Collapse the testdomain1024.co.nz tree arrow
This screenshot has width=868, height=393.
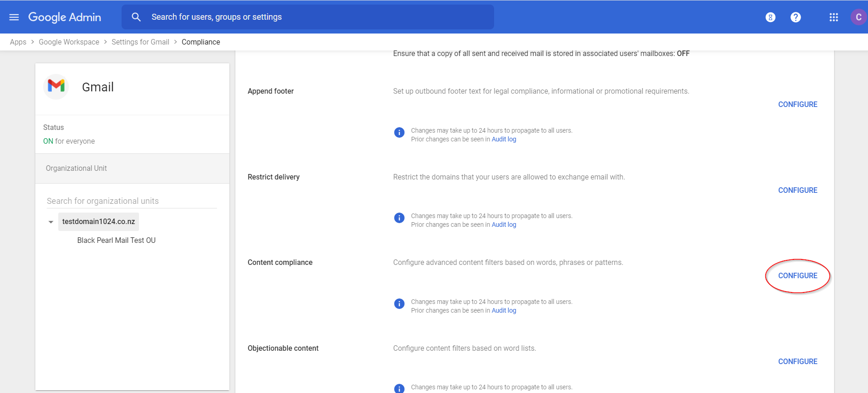51,222
